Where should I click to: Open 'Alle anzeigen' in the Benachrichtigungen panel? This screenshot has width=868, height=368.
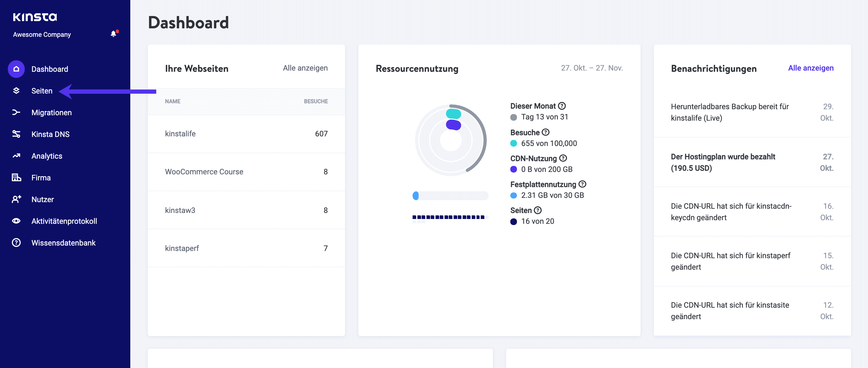[x=811, y=68]
